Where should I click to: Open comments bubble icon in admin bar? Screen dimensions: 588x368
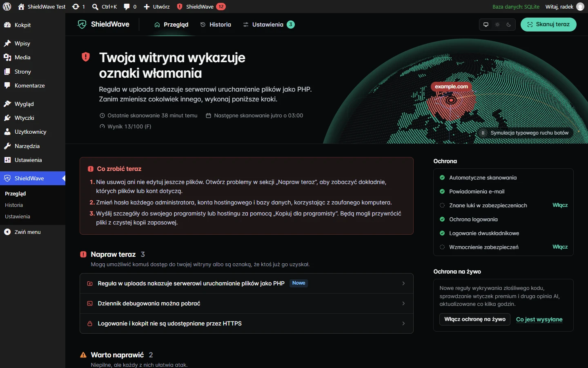click(127, 7)
